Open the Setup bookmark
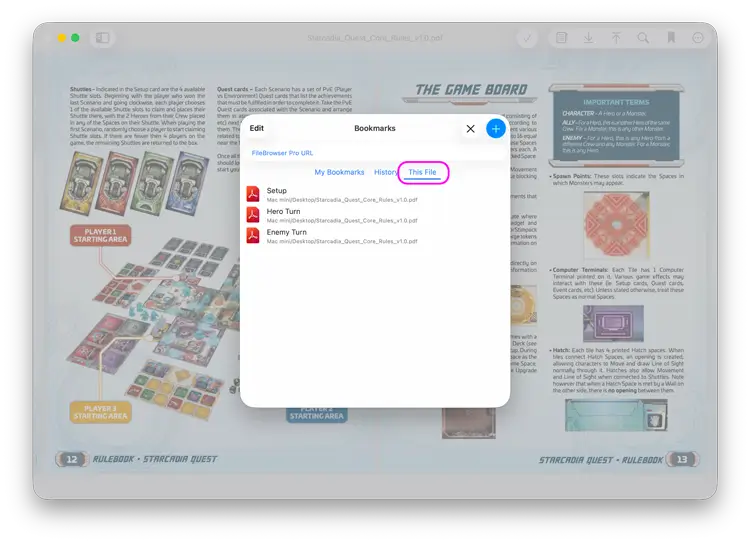 [x=277, y=191]
